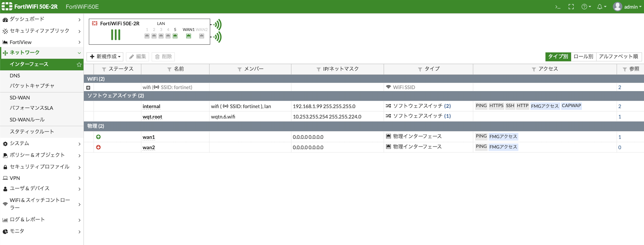Enter fullscreen mode using the top bar icon

pos(571,7)
